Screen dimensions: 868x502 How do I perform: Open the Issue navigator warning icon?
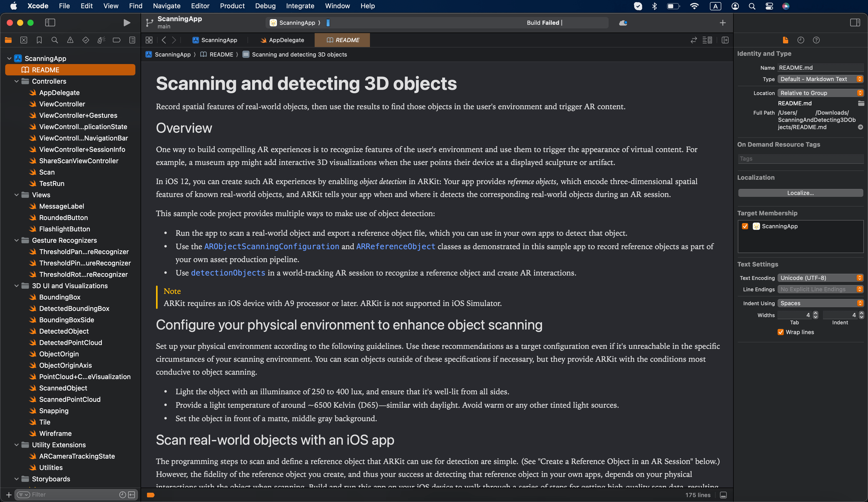pyautogui.click(x=70, y=40)
